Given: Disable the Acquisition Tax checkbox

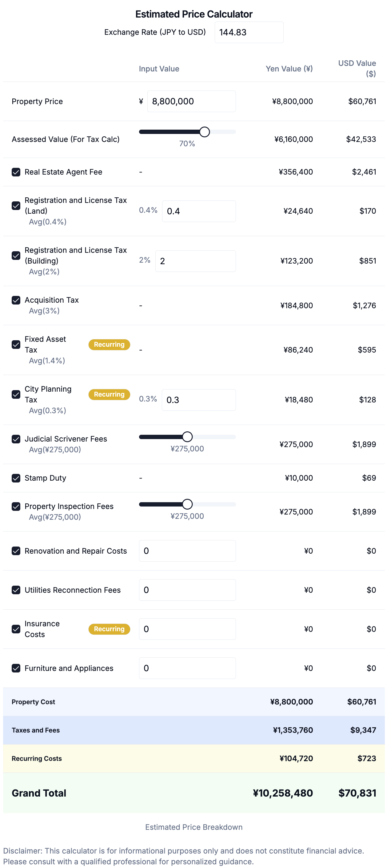Looking at the screenshot, I should [x=16, y=300].
